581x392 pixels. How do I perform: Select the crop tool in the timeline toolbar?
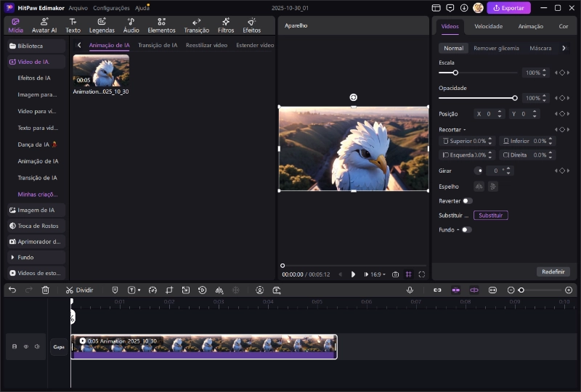169,290
